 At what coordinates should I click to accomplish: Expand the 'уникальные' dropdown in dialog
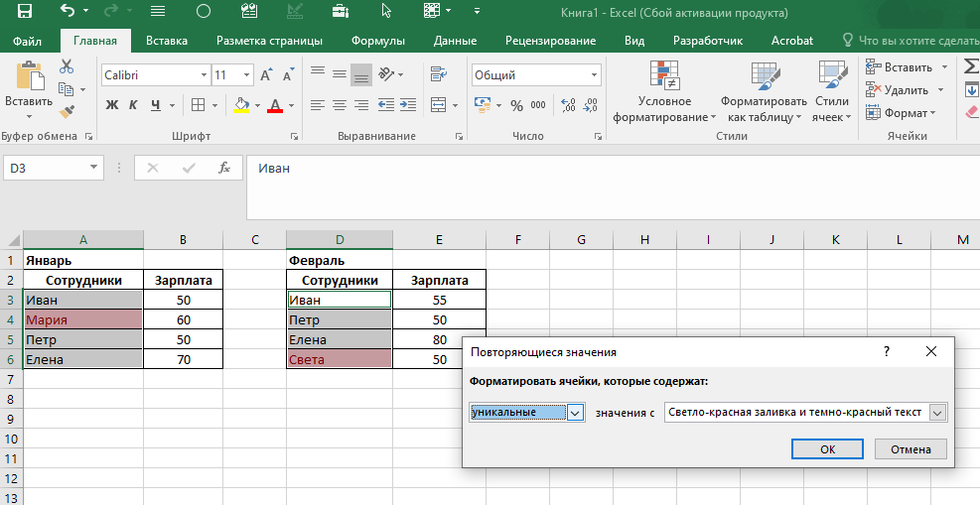tap(574, 413)
